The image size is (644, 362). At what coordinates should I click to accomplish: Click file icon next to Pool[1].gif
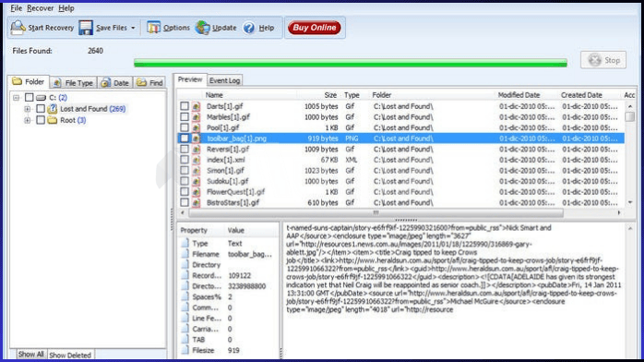[197, 127]
